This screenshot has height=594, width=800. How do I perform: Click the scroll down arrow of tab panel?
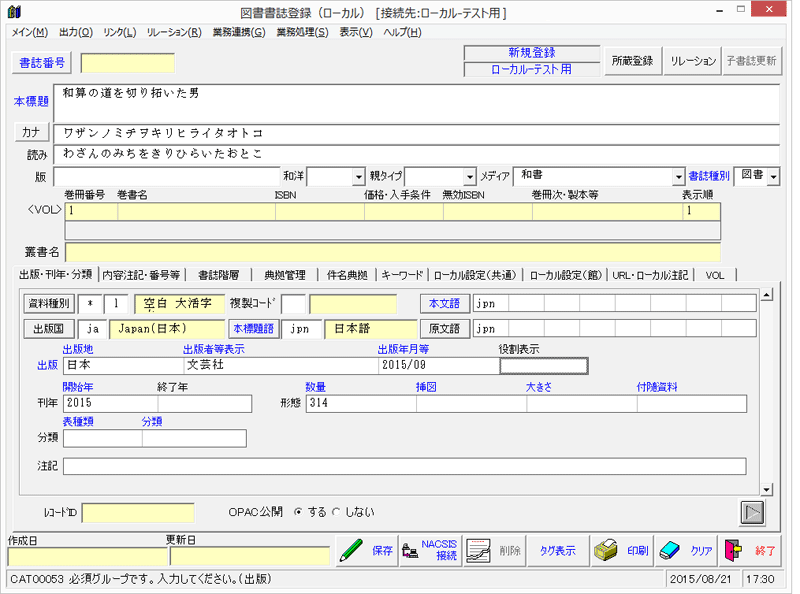766,489
